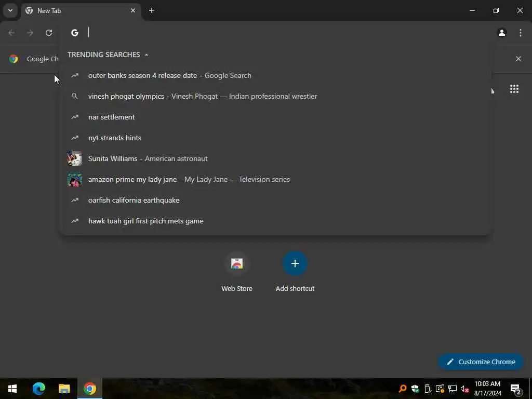Launch Microsoft Edge from taskbar
The image size is (532, 399).
38,389
